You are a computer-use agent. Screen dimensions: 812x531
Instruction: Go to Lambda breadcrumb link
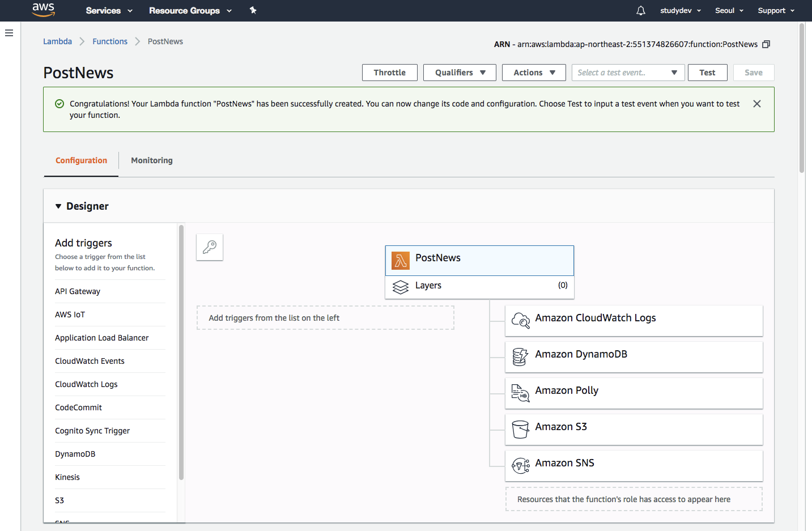point(57,41)
